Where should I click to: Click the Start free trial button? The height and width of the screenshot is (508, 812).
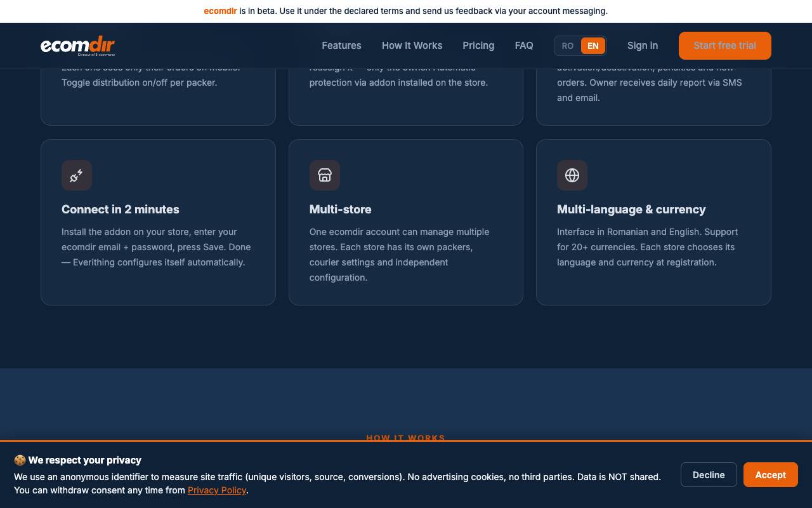pos(725,46)
